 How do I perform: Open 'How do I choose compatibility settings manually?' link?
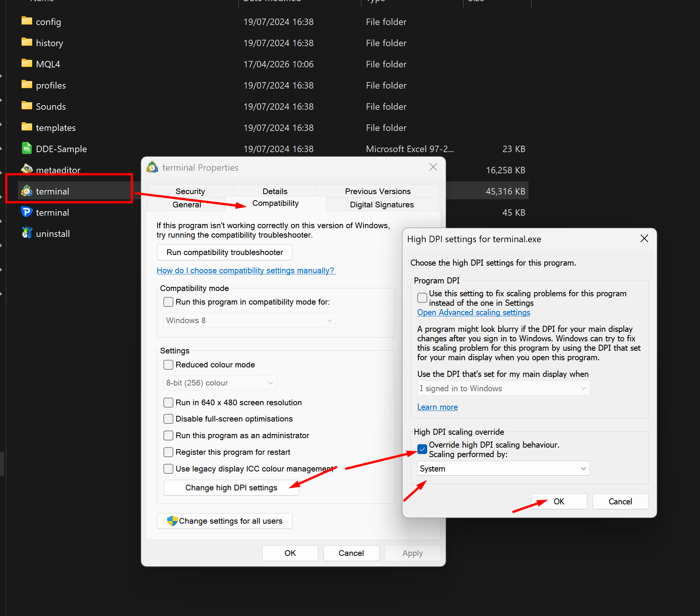246,271
